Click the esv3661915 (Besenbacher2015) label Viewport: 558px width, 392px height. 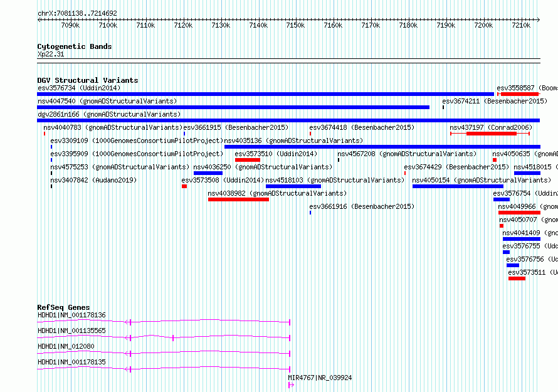pos(236,127)
